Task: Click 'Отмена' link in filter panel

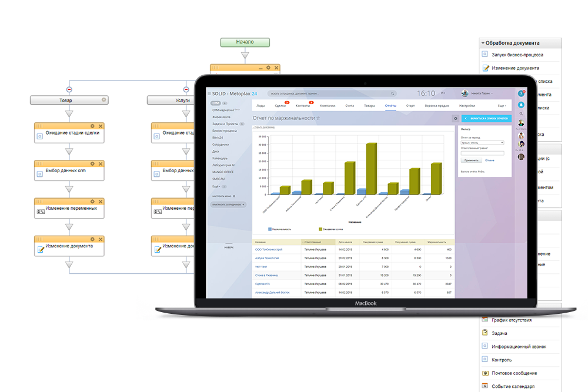Action: 489,160
